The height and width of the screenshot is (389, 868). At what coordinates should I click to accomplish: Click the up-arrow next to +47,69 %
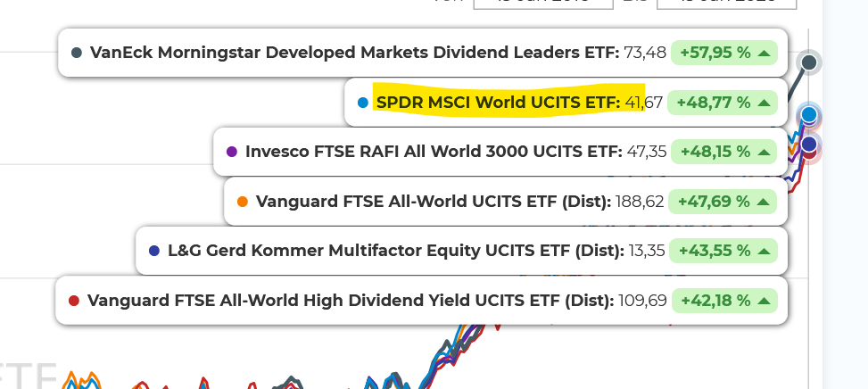click(764, 202)
